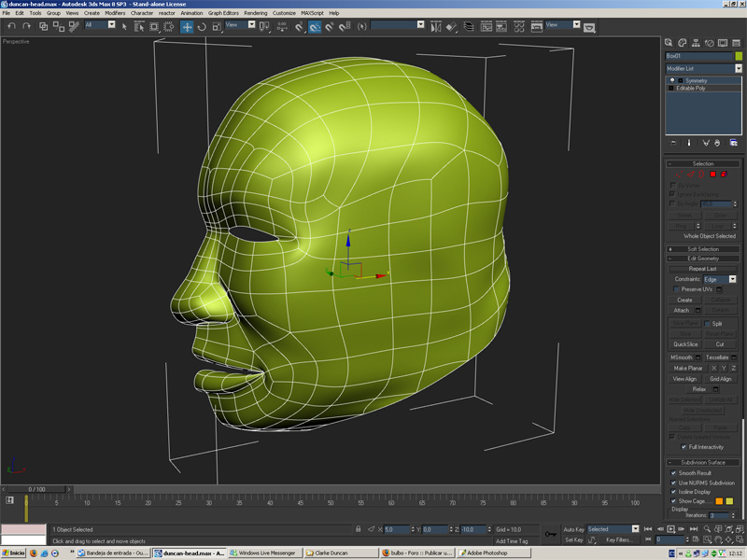Click the Cut button
Viewport: 747px width, 560px height.
(720, 344)
